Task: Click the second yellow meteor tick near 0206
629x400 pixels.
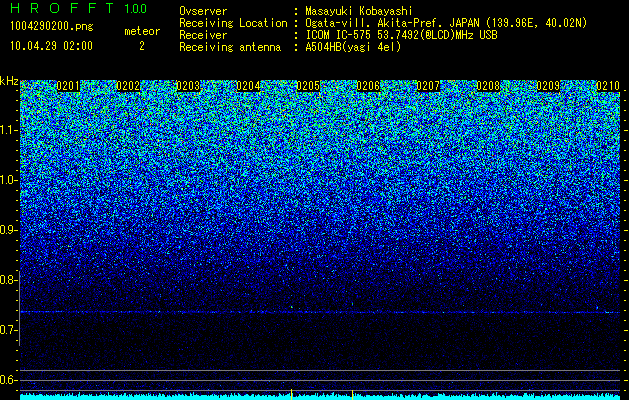Action: tap(352, 394)
